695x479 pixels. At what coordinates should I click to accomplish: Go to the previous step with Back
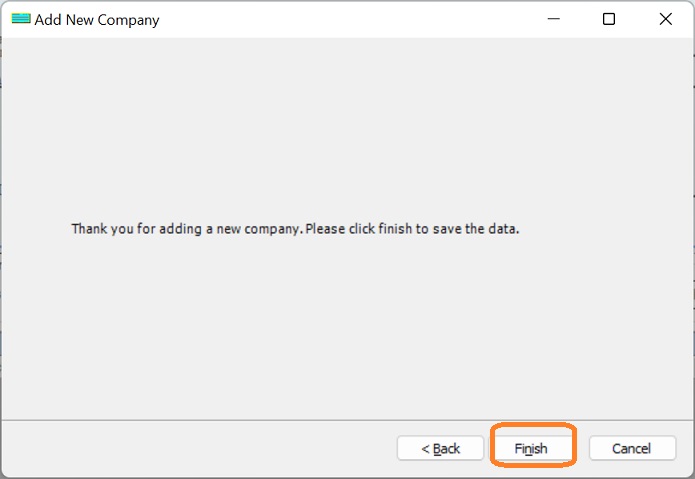pyautogui.click(x=440, y=448)
